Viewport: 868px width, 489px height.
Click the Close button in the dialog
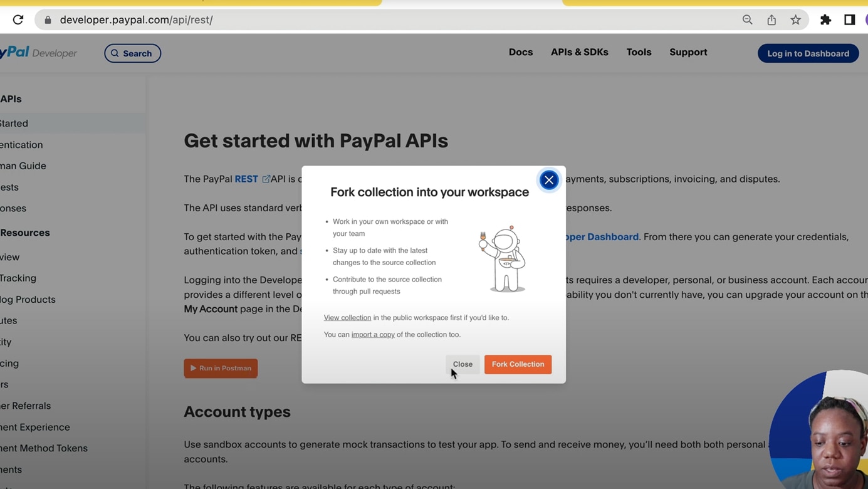pos(463,364)
